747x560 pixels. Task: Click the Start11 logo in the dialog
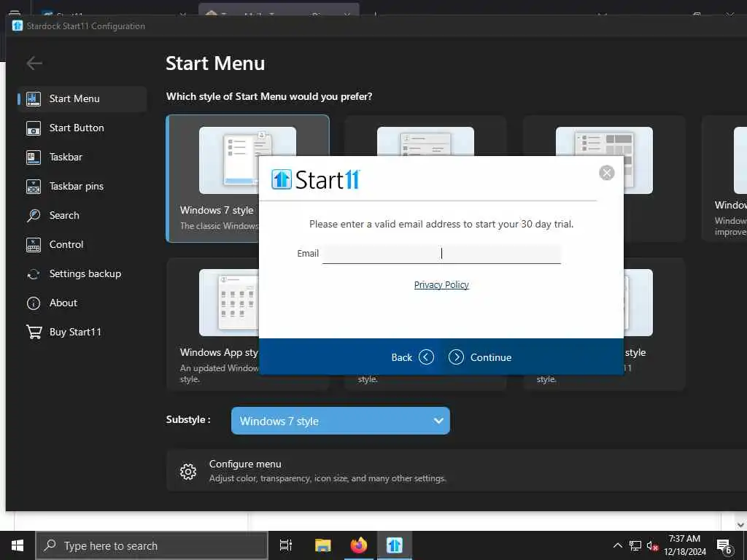point(316,179)
